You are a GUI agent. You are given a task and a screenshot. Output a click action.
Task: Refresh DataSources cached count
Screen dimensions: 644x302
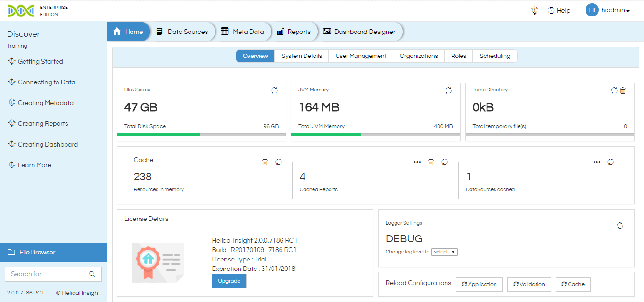click(x=611, y=162)
